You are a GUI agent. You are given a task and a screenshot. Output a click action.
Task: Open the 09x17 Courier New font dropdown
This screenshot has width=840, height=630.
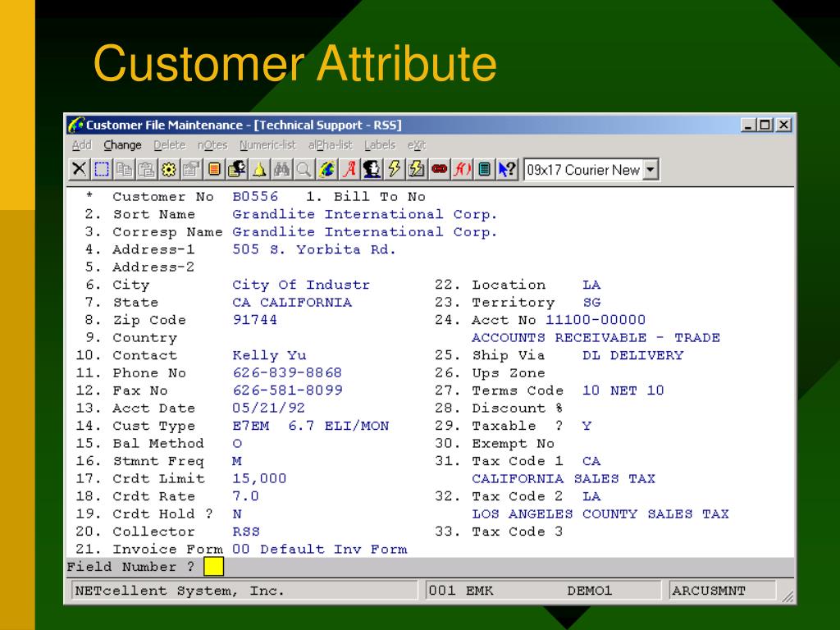(651, 170)
